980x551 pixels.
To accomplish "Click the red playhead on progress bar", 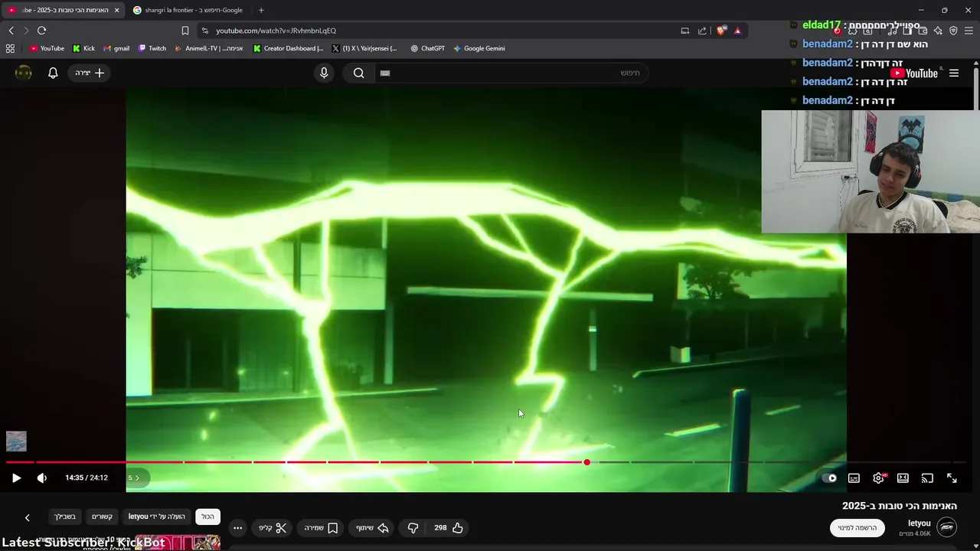I will [x=587, y=462].
